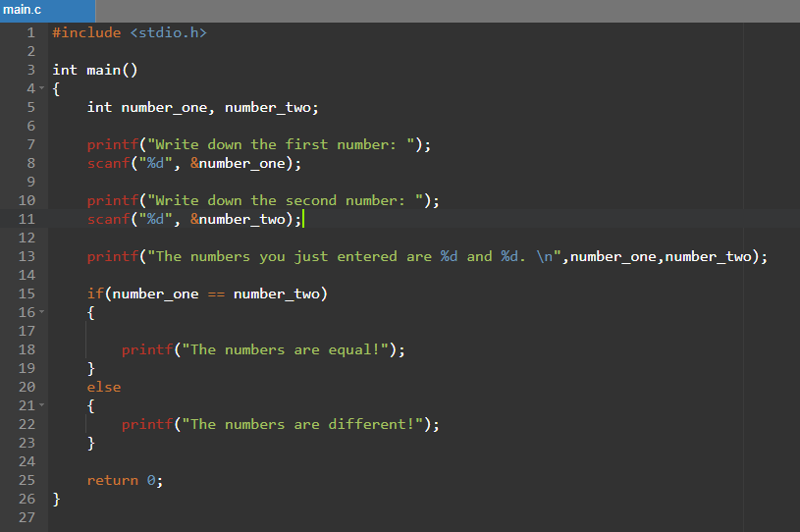Select the main.c file tab
The width and height of the screenshot is (800, 532).
[x=47, y=10]
